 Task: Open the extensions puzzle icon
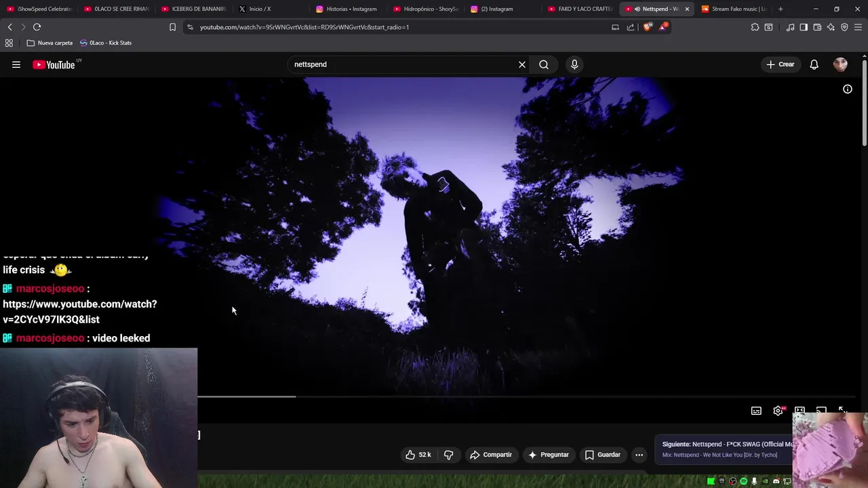tap(755, 27)
